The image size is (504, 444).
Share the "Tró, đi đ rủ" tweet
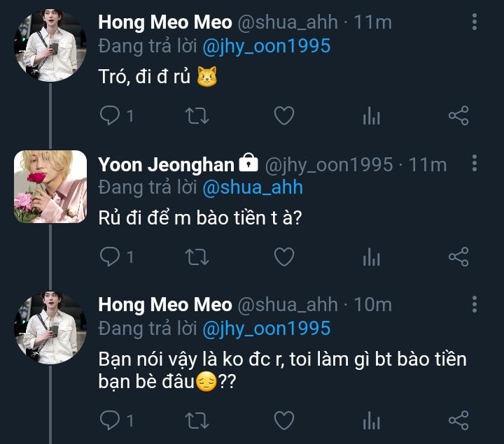458,115
